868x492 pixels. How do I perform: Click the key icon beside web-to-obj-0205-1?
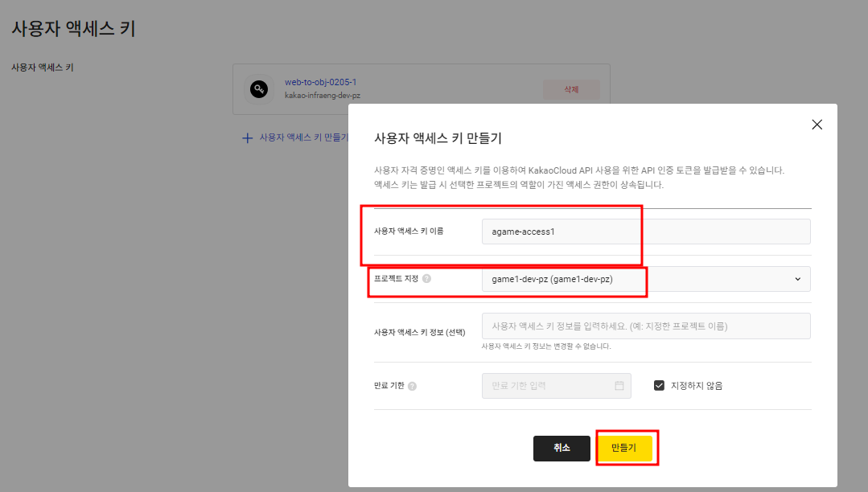click(258, 88)
